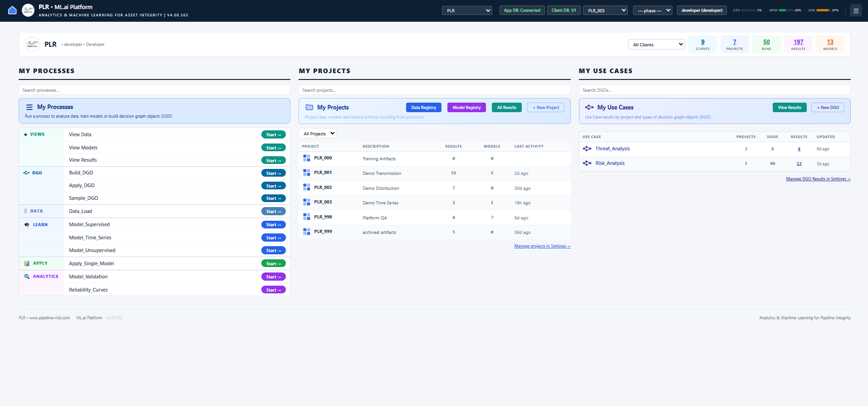The width and height of the screenshot is (868, 406).
Task: Click the CPU usage bar
Action: pos(748,10)
